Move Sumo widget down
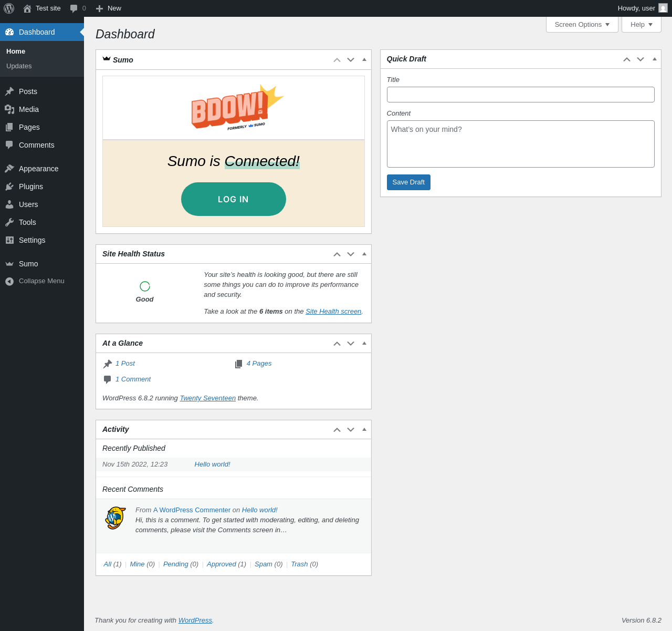Image resolution: width=672 pixels, height=631 pixels. coord(351,60)
